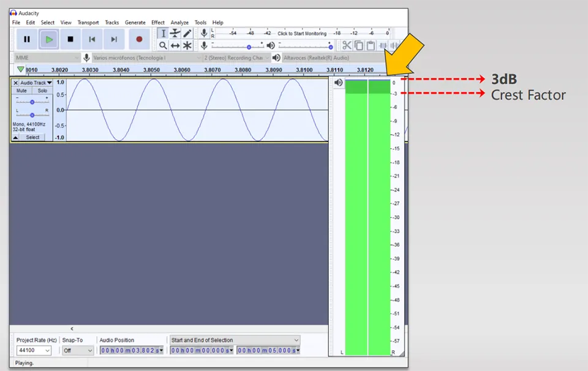Open the Tools menu
The width and height of the screenshot is (588, 371).
point(201,23)
